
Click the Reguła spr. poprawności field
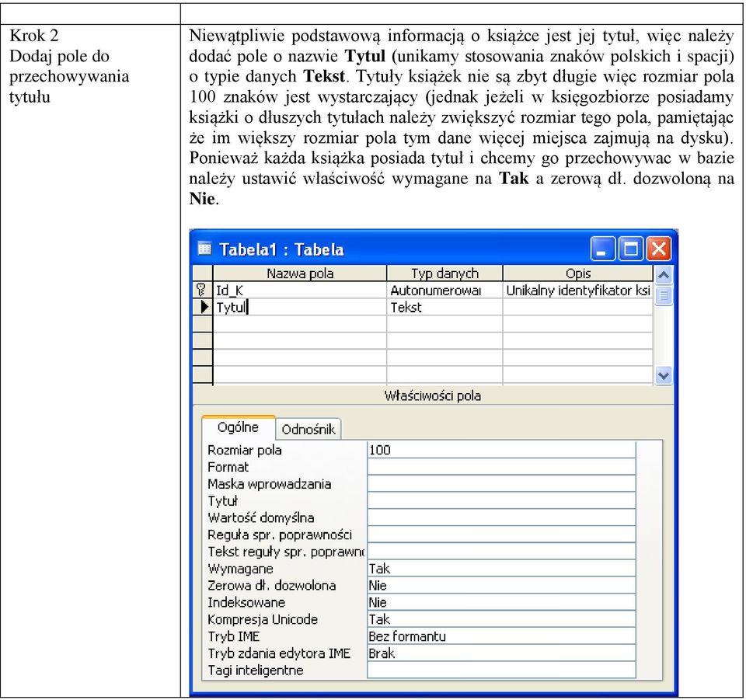501,535
